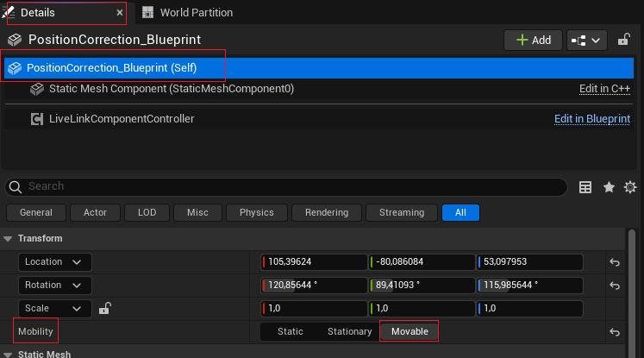Open the Location type dropdown
This screenshot has width=644, height=358.
54,262
